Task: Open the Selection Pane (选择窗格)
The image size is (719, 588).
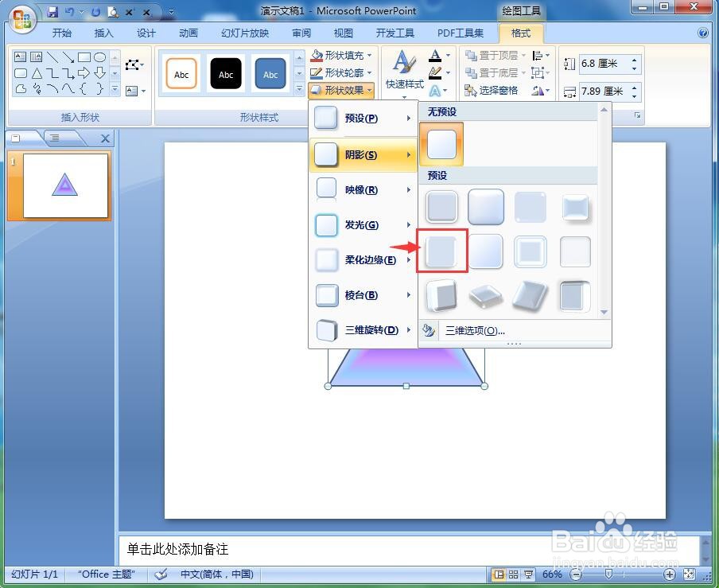Action: 491,91
